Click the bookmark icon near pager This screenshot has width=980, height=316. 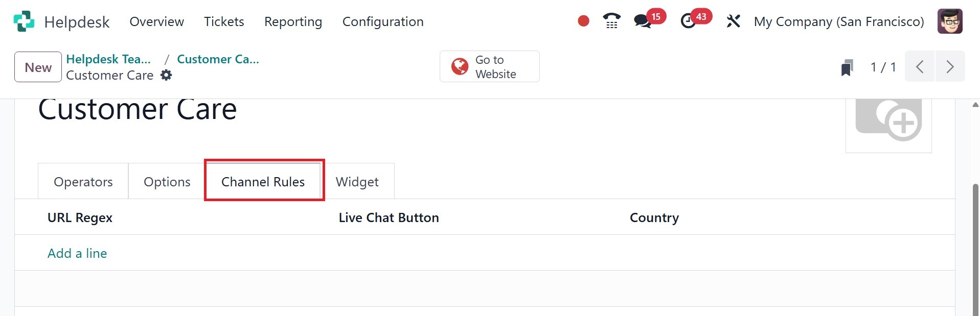coord(847,67)
